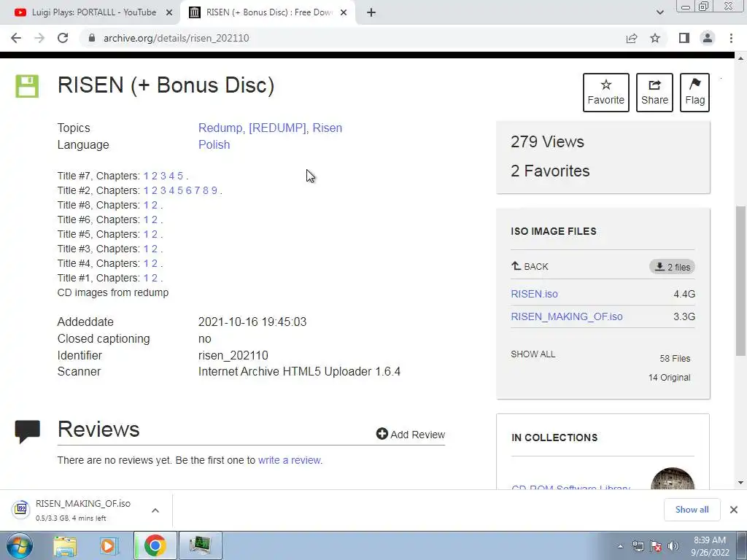
Task: Share this item via Share button
Action: pyautogui.click(x=654, y=93)
